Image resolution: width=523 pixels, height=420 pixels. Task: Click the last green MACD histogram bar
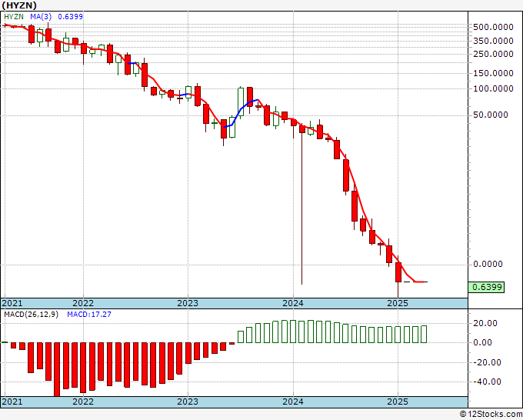pos(424,335)
